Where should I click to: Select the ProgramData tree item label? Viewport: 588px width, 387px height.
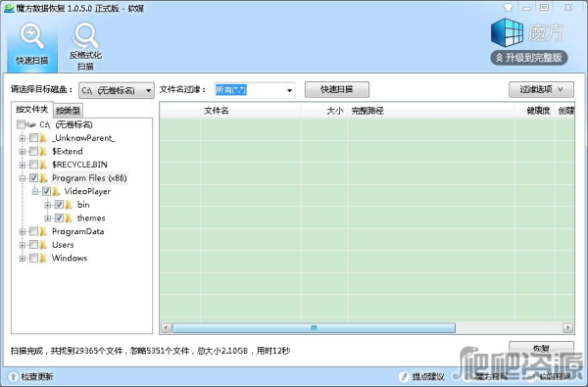[x=78, y=231]
